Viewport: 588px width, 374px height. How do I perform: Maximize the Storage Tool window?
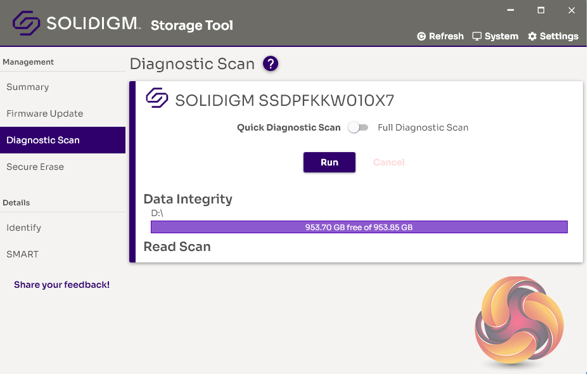click(x=540, y=10)
